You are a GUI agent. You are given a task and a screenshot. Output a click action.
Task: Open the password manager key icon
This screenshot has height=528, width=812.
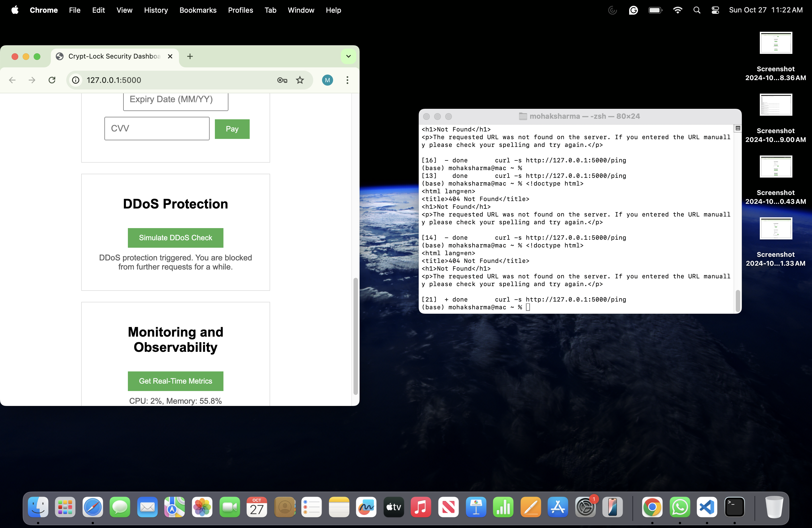tap(282, 80)
